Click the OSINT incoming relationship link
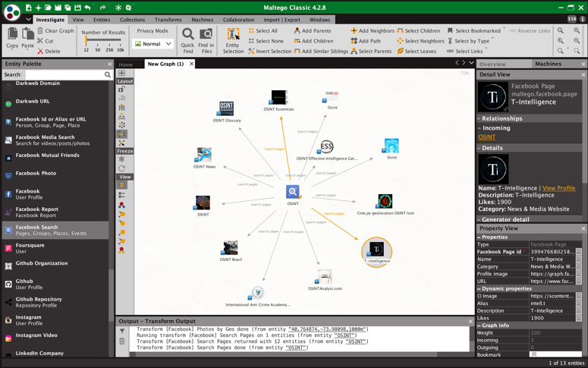The width and height of the screenshot is (588, 368). pyautogui.click(x=487, y=137)
